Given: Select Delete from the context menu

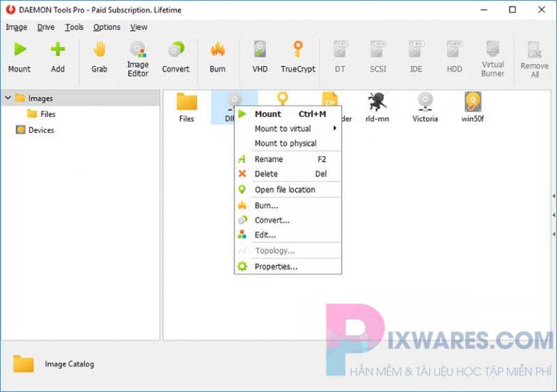Looking at the screenshot, I should coord(266,174).
